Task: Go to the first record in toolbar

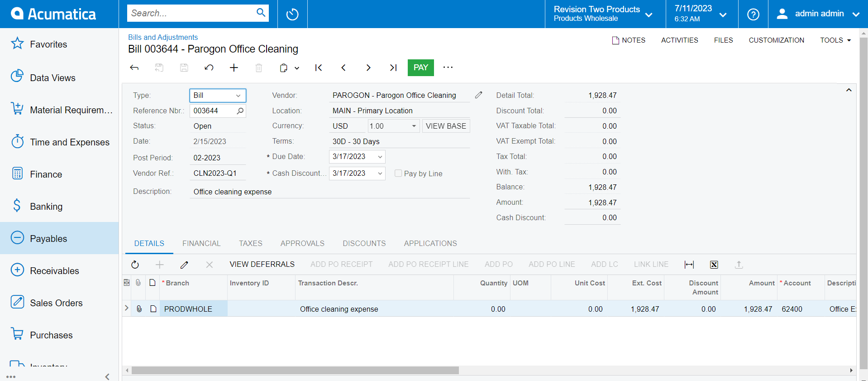Action: point(319,68)
